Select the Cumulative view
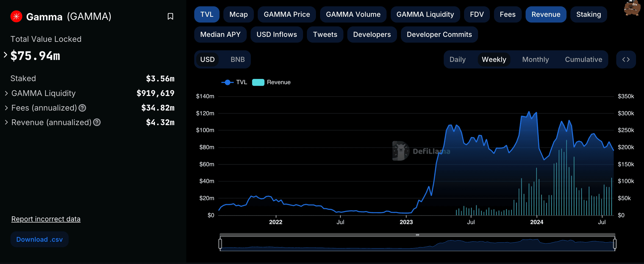Screen dimensions: 644x264 point(583,59)
